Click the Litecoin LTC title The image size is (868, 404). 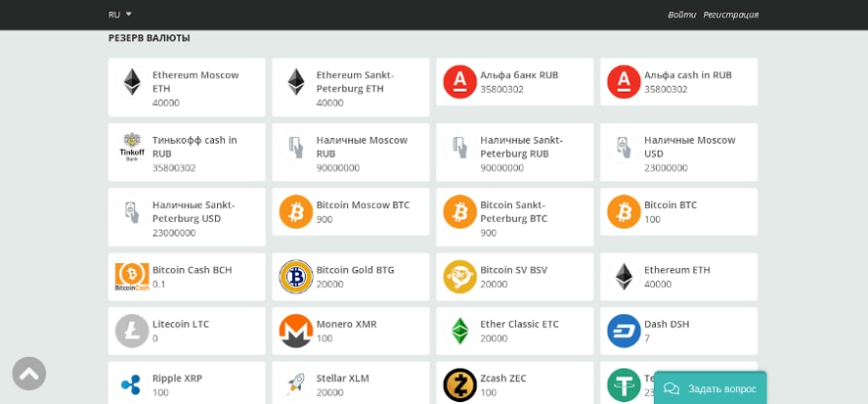click(x=181, y=324)
